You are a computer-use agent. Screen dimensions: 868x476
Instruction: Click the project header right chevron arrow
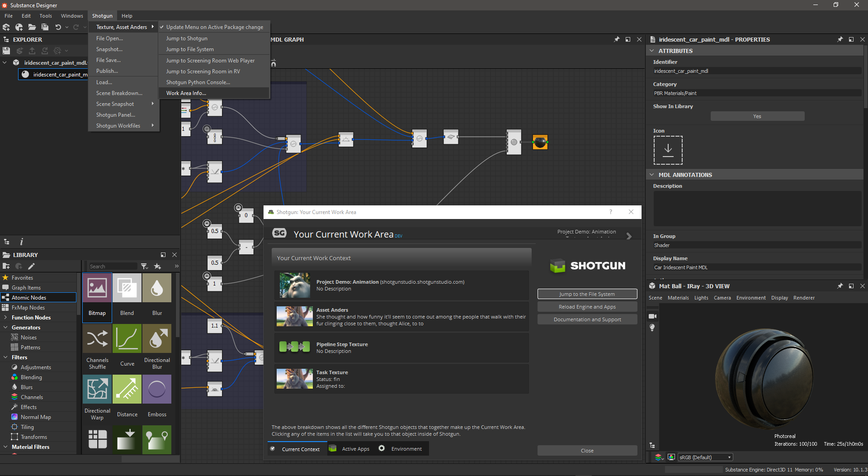pos(629,236)
